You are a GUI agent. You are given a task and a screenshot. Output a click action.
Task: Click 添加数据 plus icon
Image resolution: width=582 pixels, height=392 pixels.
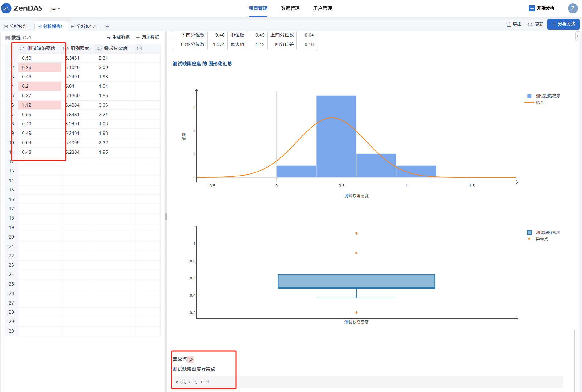tap(138, 37)
